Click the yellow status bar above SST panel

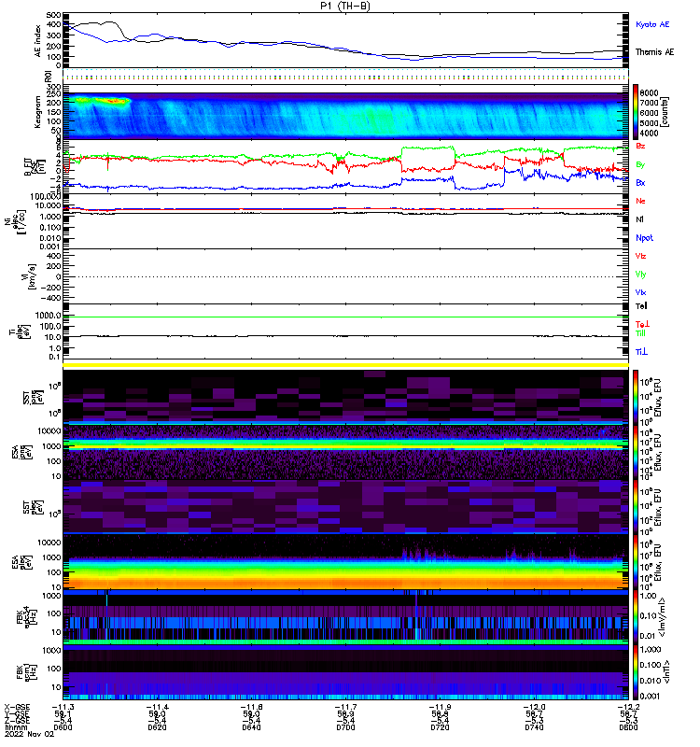coord(345,365)
